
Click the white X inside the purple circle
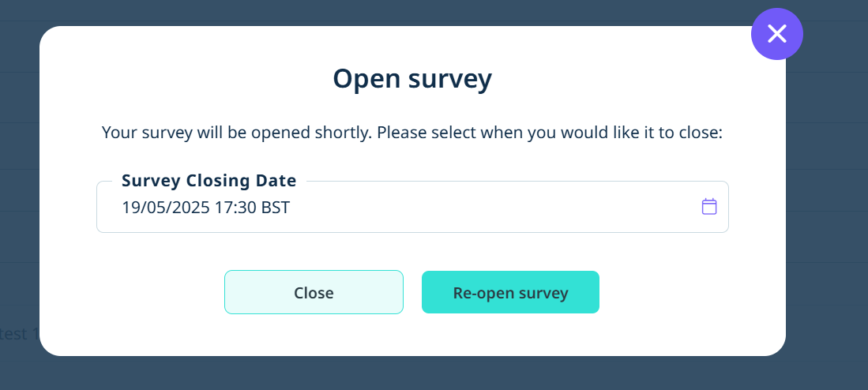tap(776, 34)
